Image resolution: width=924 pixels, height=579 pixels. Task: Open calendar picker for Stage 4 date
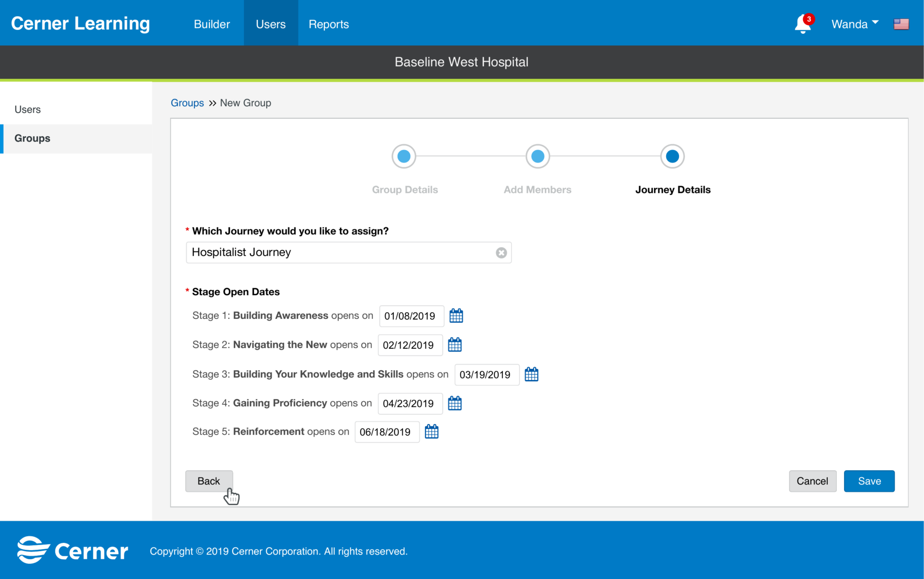pyautogui.click(x=454, y=403)
